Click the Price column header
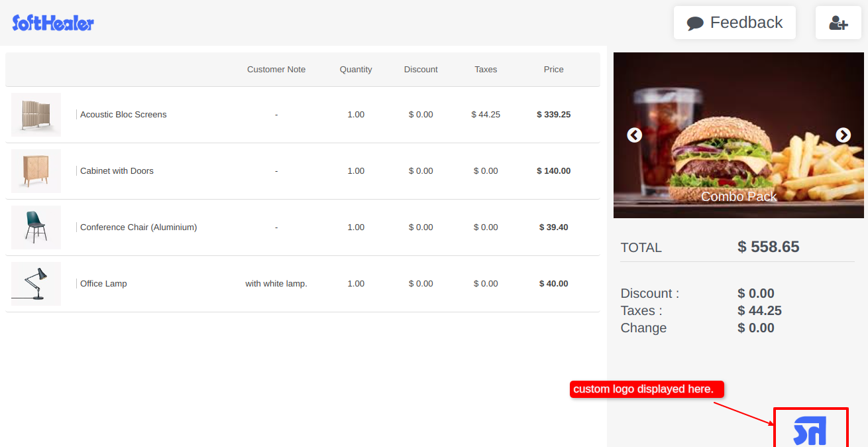The image size is (868, 447). click(x=554, y=70)
